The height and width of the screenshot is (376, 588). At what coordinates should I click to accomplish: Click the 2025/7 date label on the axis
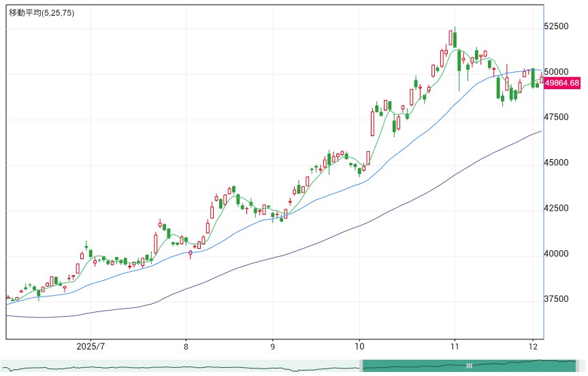click(x=91, y=346)
